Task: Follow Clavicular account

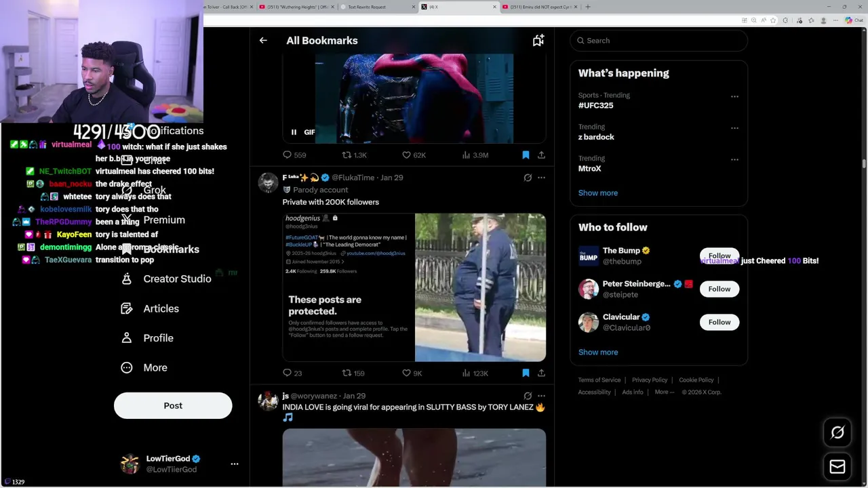Action: click(719, 323)
